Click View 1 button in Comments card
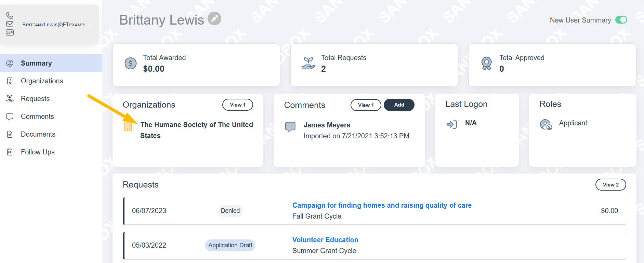This screenshot has width=644, height=263. (366, 105)
